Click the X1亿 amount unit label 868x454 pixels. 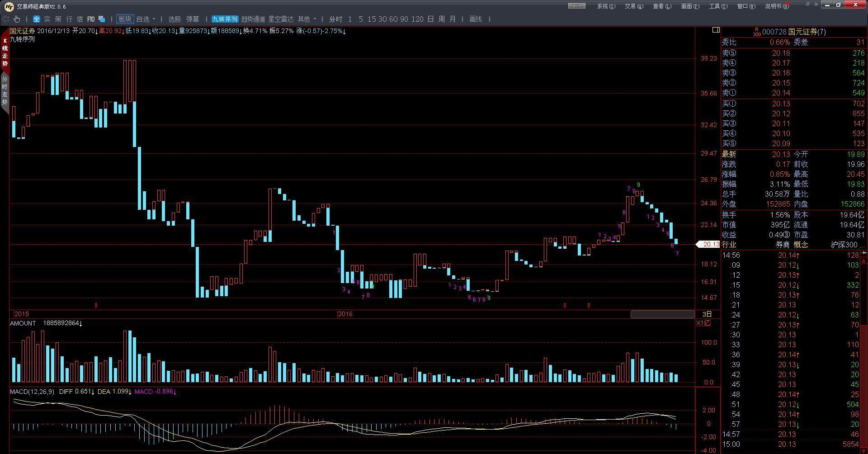[703, 323]
